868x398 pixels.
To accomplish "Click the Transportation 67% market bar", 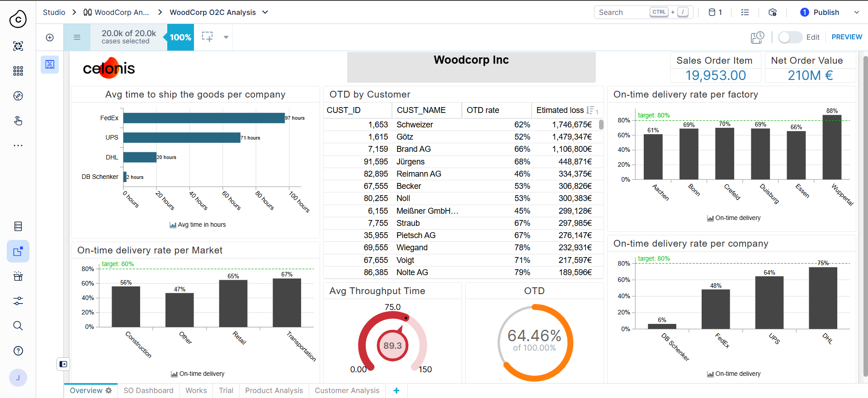I will [287, 303].
